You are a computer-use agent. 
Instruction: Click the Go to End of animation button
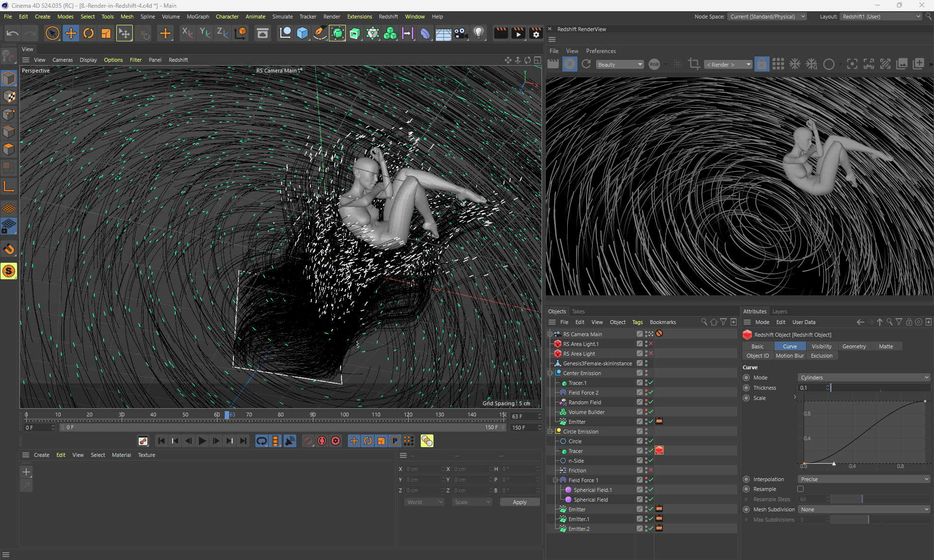coord(243,441)
